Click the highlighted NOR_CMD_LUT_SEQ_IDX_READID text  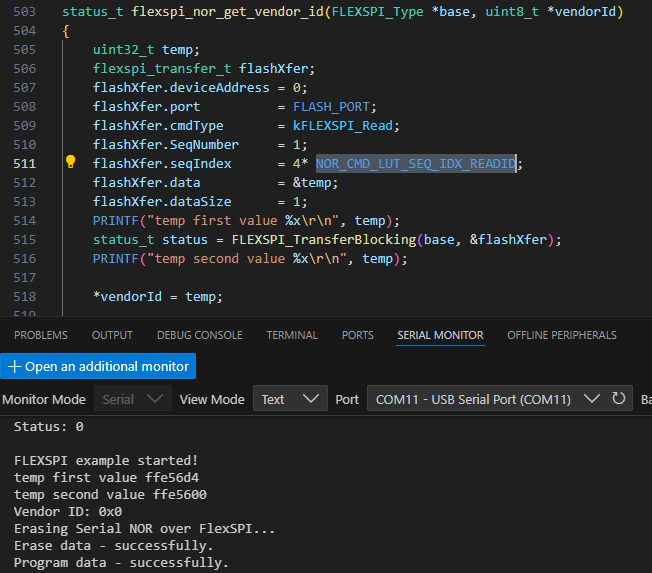click(416, 164)
